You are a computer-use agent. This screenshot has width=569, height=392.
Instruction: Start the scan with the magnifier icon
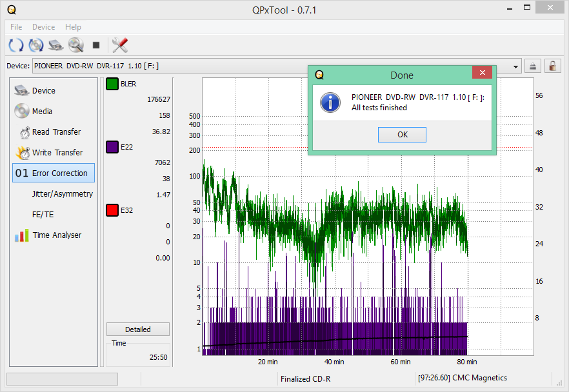coord(76,45)
